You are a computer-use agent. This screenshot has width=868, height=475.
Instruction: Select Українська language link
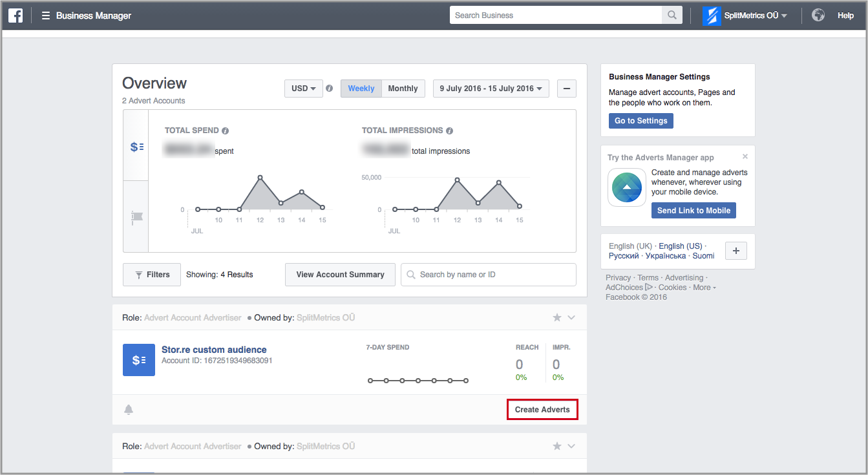coord(666,256)
